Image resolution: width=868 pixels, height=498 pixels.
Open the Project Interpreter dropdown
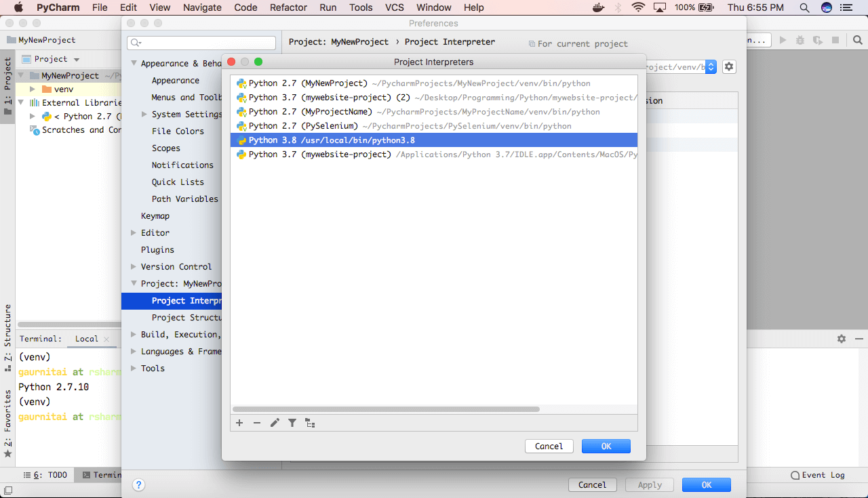pyautogui.click(x=711, y=66)
